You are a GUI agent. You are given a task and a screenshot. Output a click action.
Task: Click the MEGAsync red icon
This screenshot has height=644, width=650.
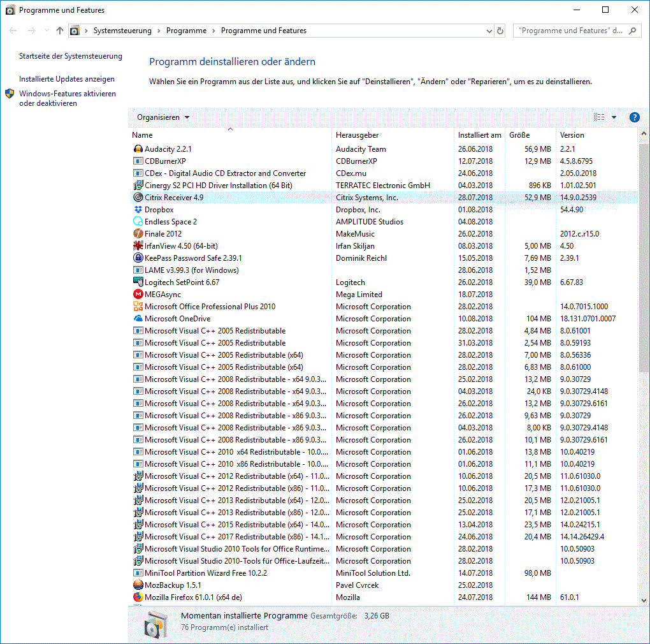[x=138, y=294]
